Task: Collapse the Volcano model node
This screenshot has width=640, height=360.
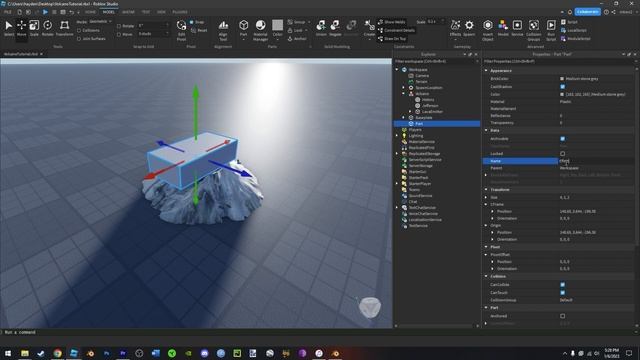Action: (x=404, y=93)
